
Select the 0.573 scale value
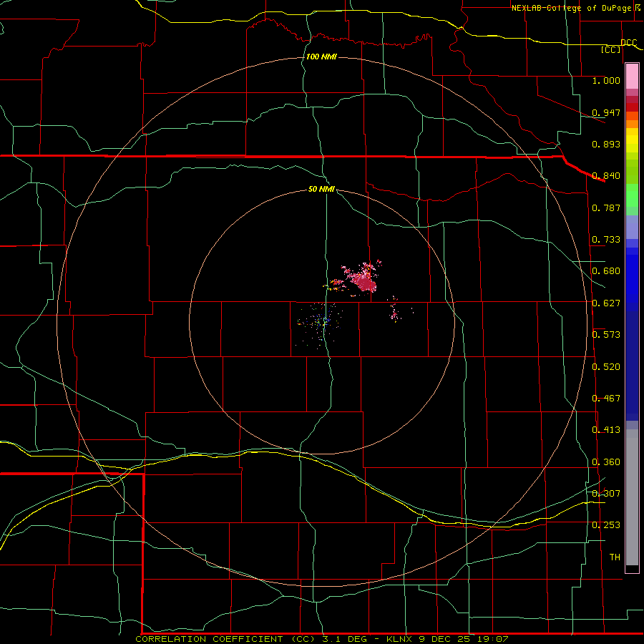[x=606, y=335]
